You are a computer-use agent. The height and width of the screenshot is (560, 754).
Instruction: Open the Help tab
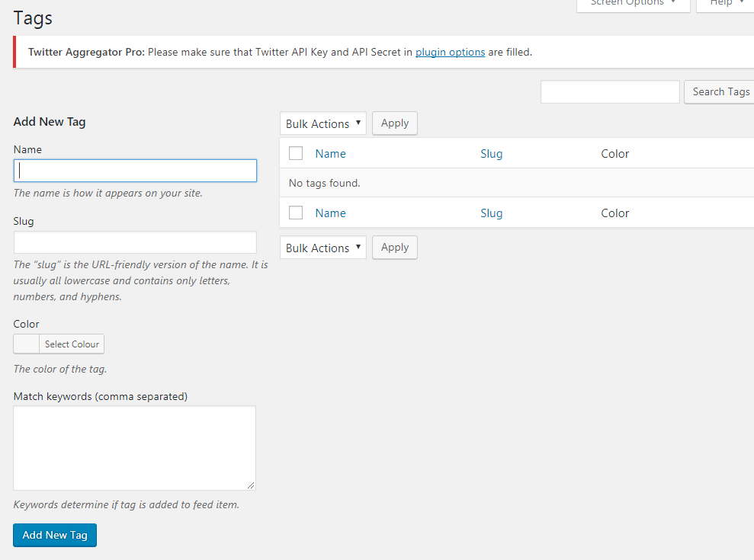point(726,4)
